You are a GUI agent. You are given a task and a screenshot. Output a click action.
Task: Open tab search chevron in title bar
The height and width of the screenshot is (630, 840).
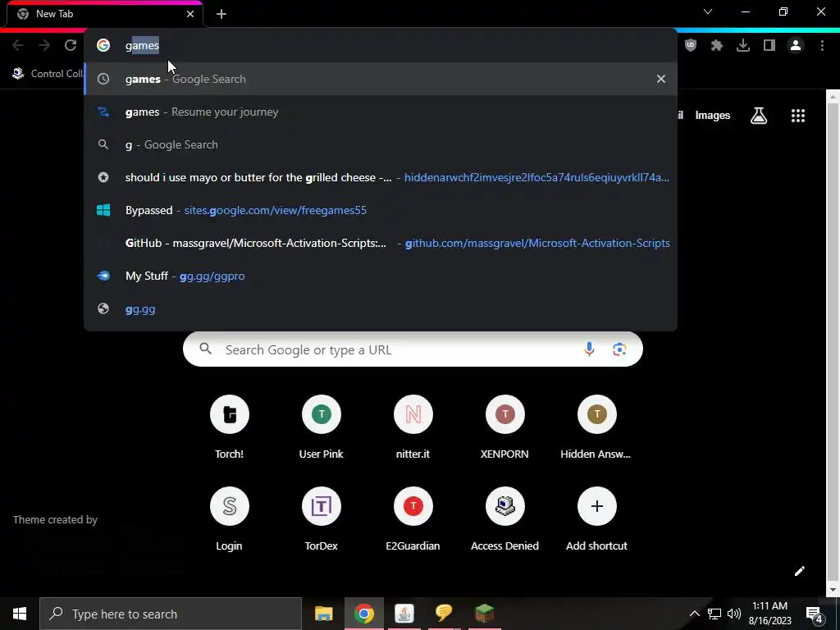click(708, 11)
